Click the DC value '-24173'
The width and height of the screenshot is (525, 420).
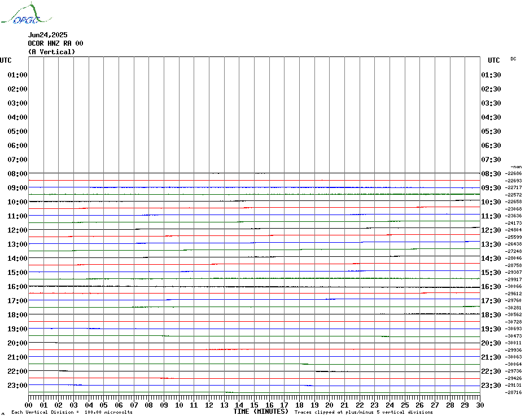513,223
